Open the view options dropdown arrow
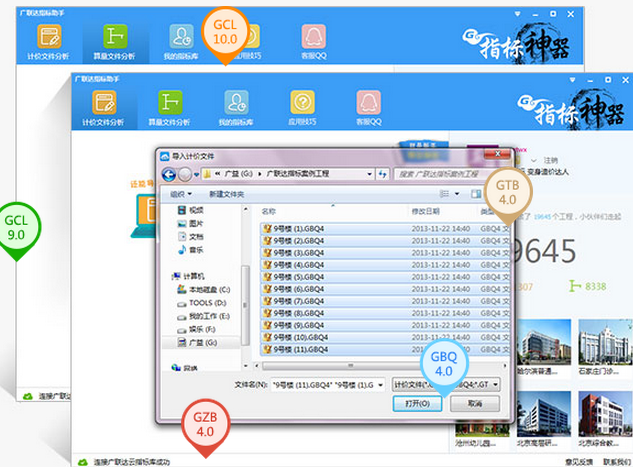Viewport: 633px width, 467px height. coord(457,194)
